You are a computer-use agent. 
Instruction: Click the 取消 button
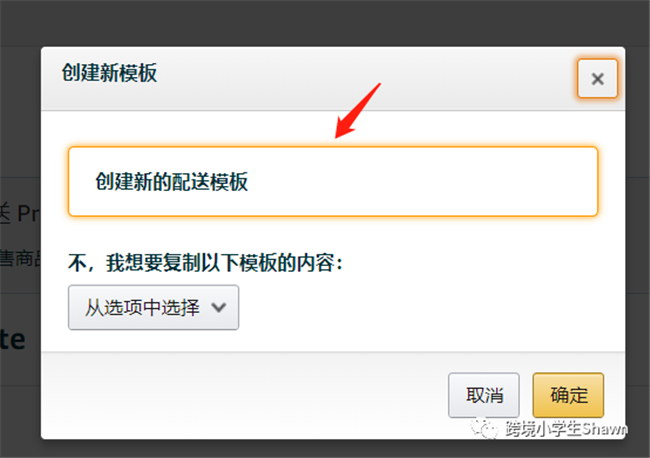484,395
